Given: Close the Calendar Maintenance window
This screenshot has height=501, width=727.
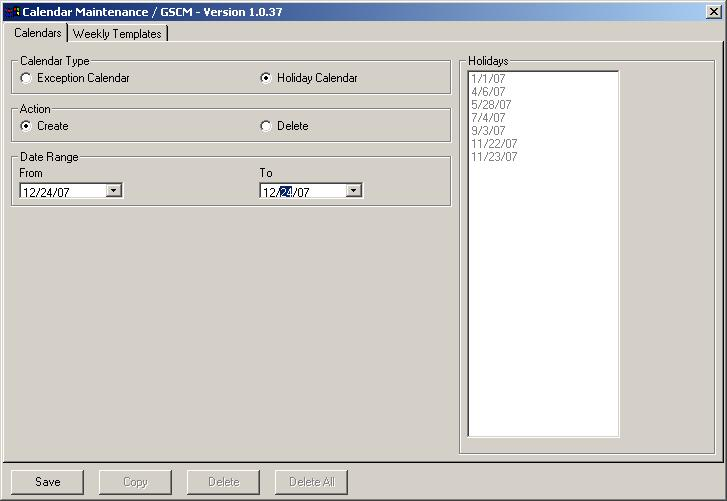Looking at the screenshot, I should pos(714,12).
